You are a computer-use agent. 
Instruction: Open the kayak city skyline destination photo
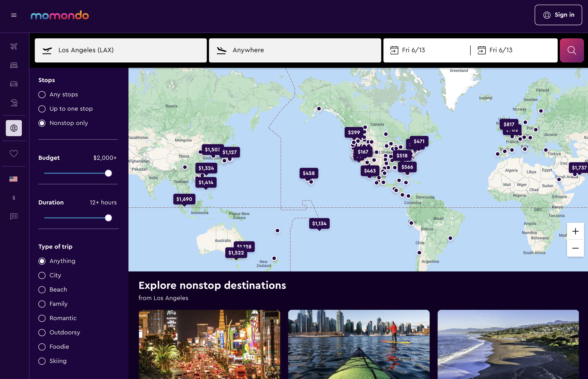point(359,344)
